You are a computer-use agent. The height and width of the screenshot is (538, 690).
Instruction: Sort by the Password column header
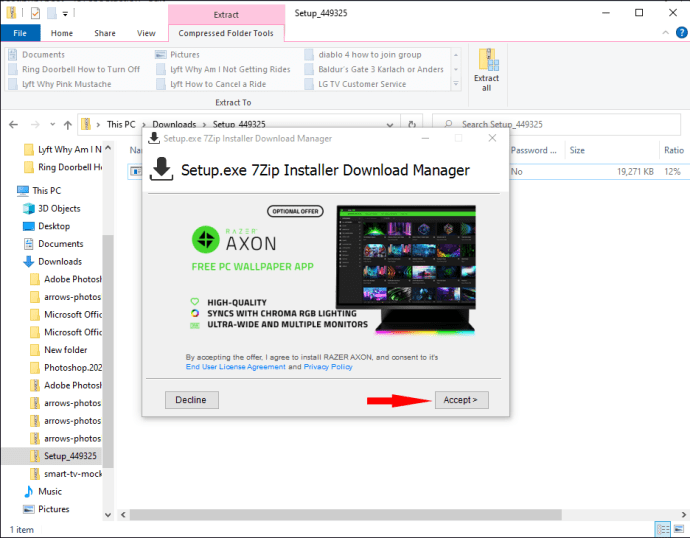(536, 150)
